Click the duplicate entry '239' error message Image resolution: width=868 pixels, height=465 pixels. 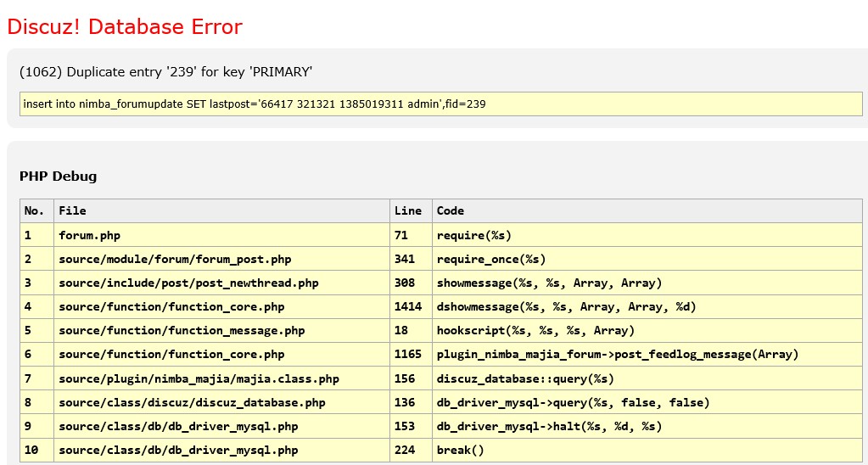[x=165, y=72]
